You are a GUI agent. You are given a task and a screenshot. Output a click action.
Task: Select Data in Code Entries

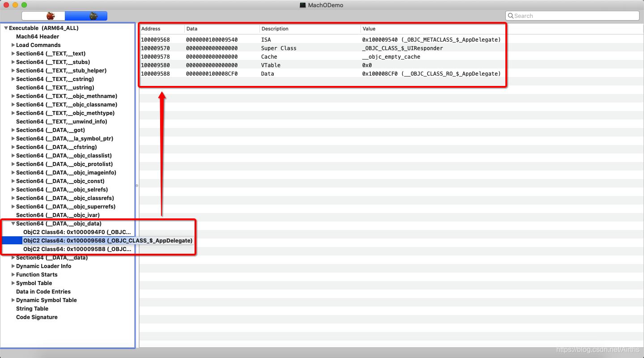[x=43, y=292]
